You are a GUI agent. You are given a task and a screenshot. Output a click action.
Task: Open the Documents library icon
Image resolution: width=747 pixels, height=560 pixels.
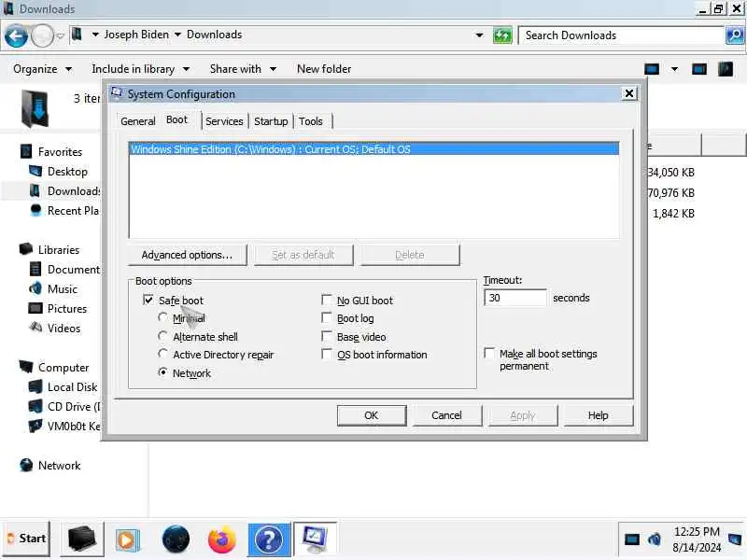tap(35, 269)
